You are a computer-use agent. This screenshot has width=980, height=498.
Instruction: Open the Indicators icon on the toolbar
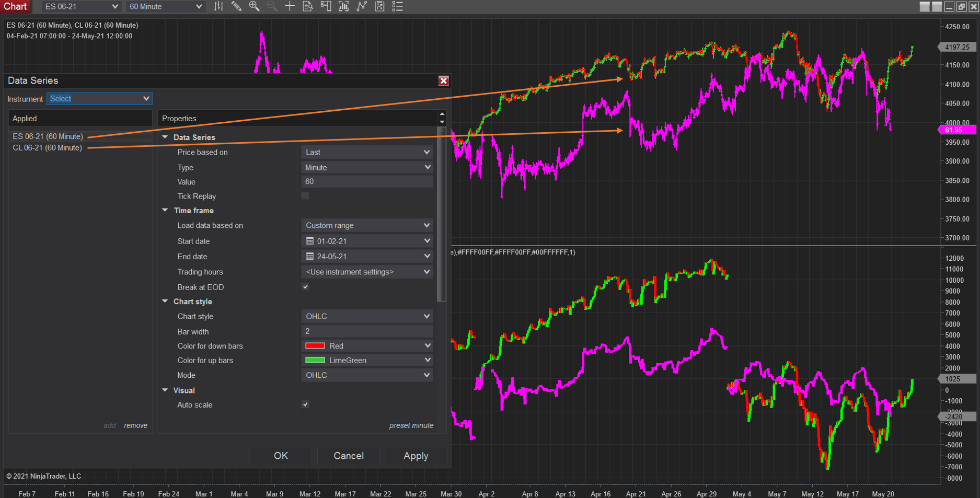coord(343,6)
